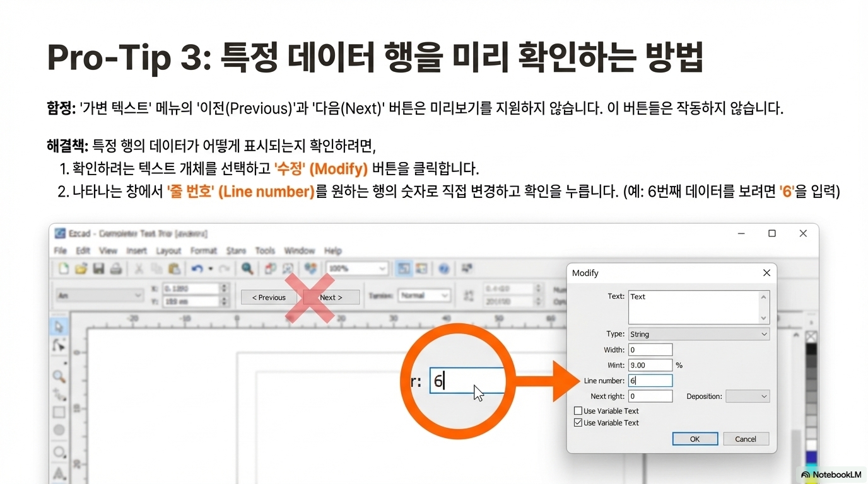Open the Deposition dropdown
Viewport: 868px width, 484px height.
(748, 396)
